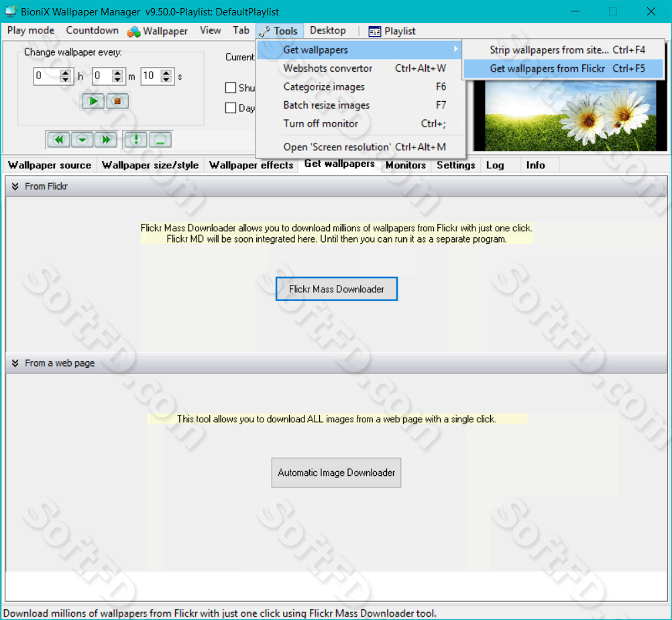Viewport: 672px width, 620px height.
Task: Switch to the Wallpaper source tab
Action: [50, 166]
